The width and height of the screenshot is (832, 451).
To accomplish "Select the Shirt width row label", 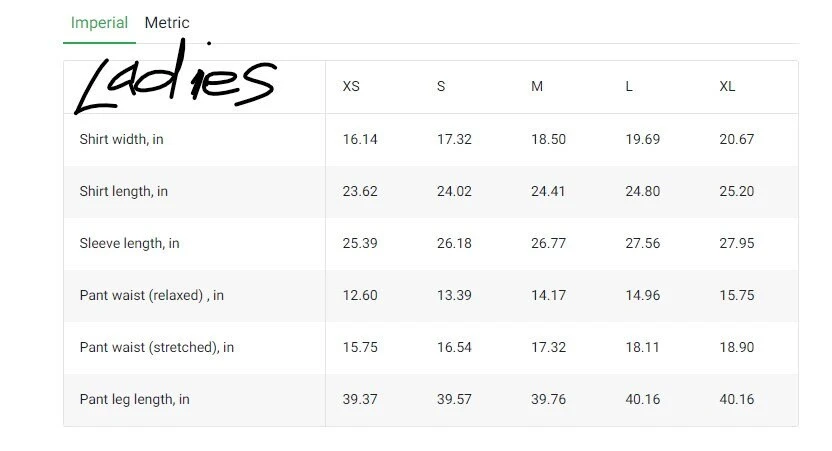I will 121,140.
